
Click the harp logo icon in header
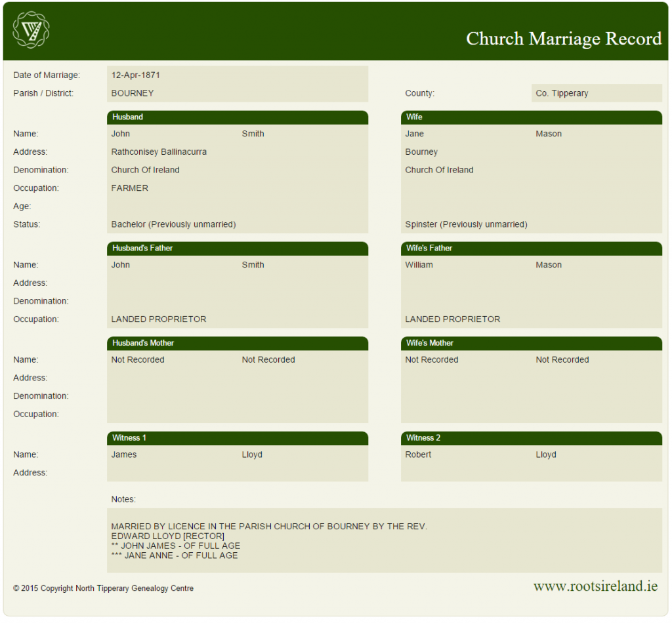[31, 30]
